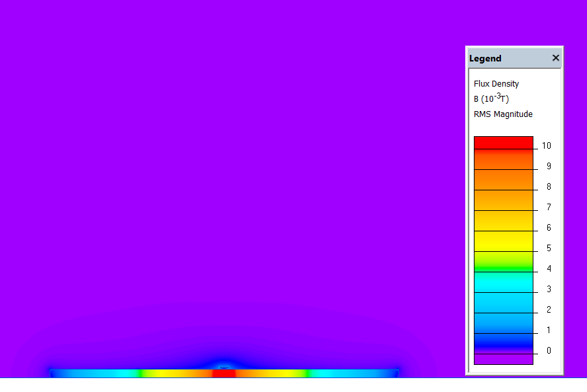Click the "RMS Magnitude" legend text
Image resolution: width=587 pixels, height=392 pixels.
click(x=503, y=114)
